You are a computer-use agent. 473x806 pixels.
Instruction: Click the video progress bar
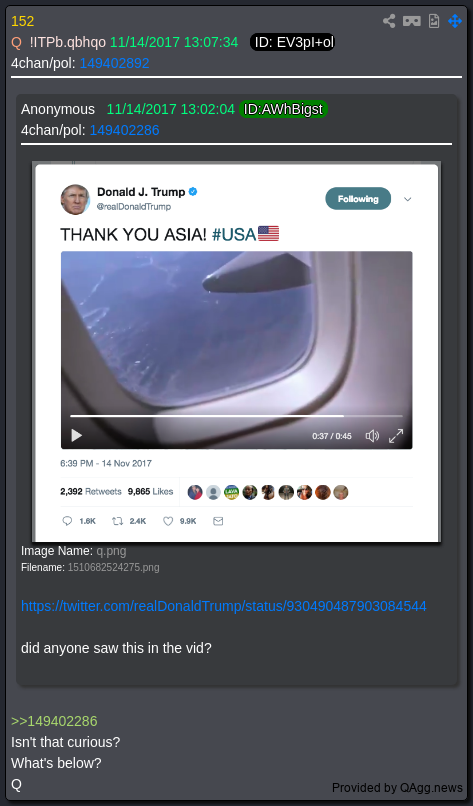236,416
